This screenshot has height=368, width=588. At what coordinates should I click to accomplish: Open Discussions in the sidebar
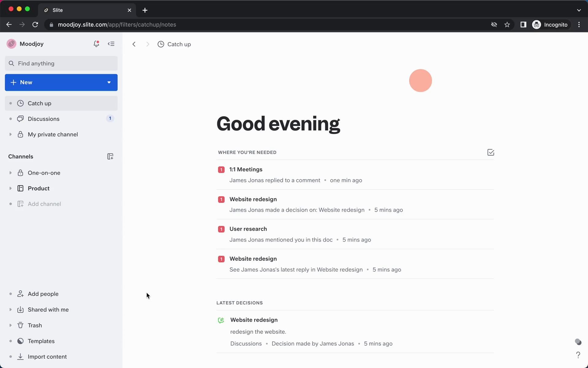point(43,119)
